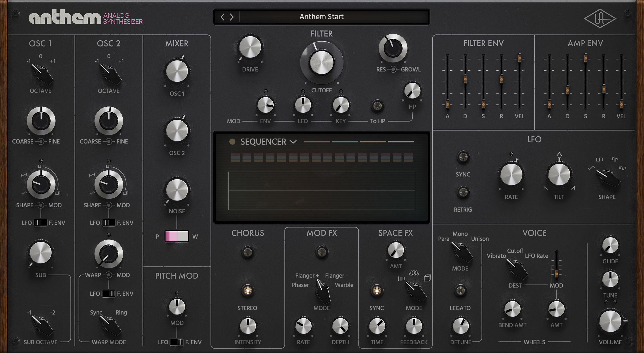
Task: Click the sequencer note grid area
Action: [321, 191]
